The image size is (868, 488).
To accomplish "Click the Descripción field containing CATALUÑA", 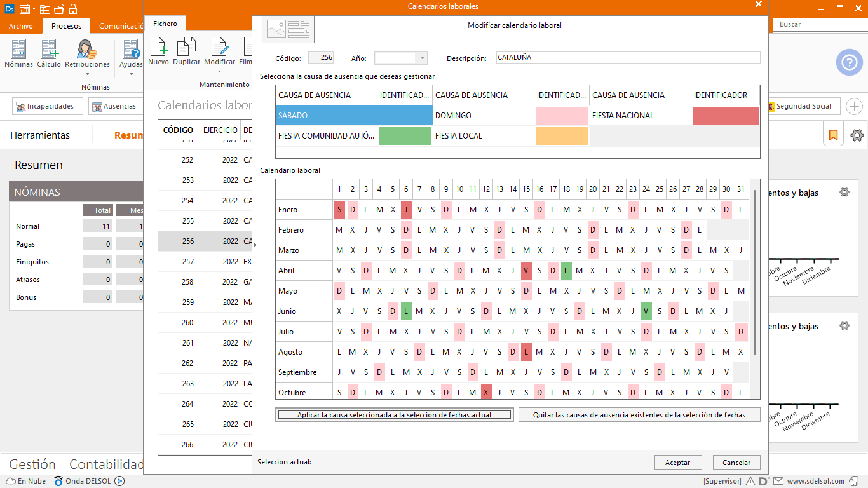I will (627, 58).
